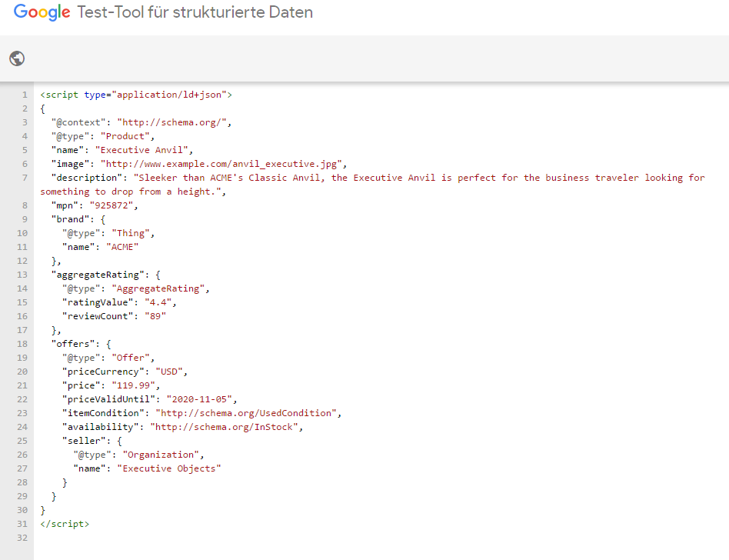
Task: Click the "something to drop from a height." text
Action: point(131,192)
